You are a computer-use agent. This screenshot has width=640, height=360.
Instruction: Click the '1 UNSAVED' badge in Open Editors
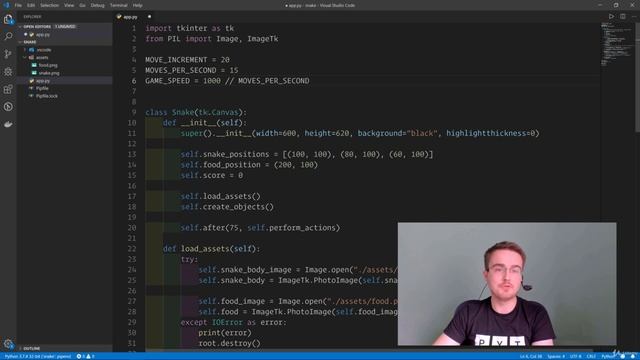coord(65,27)
